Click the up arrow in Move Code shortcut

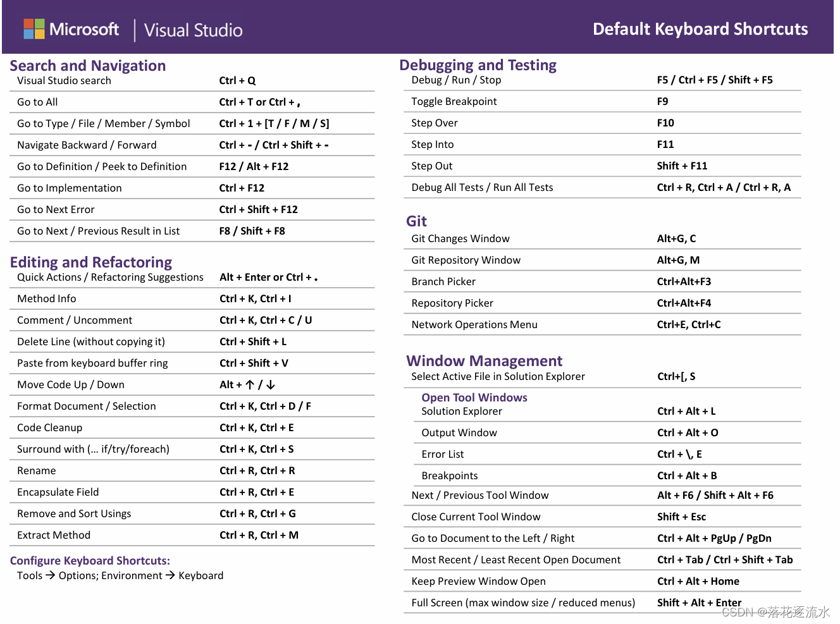[250, 384]
